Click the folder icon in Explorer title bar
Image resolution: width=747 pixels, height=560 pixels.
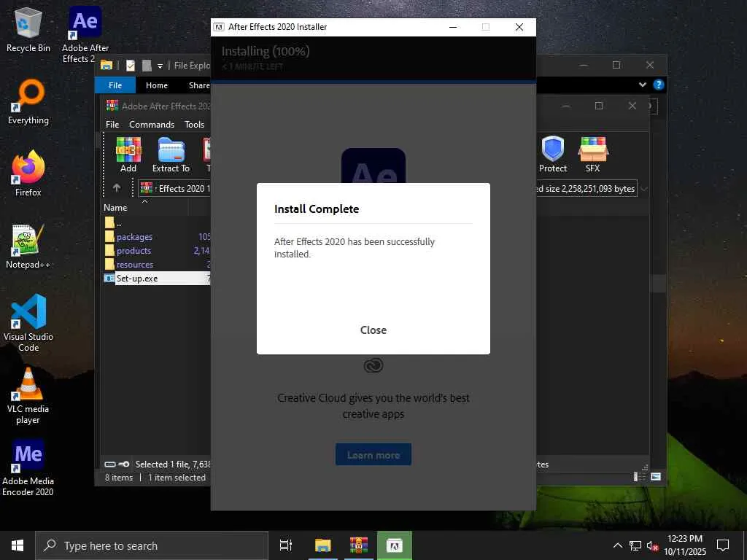pyautogui.click(x=107, y=65)
